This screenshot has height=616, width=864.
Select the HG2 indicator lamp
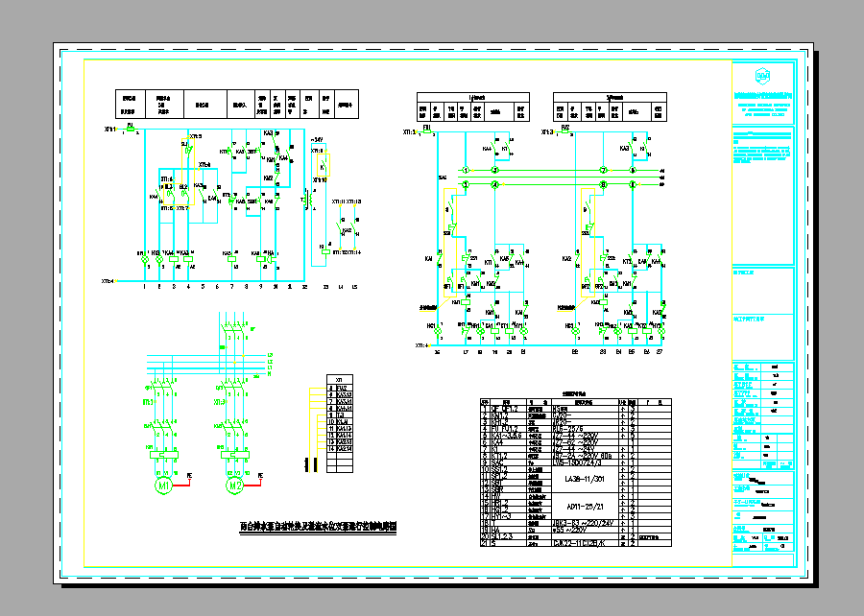point(576,331)
